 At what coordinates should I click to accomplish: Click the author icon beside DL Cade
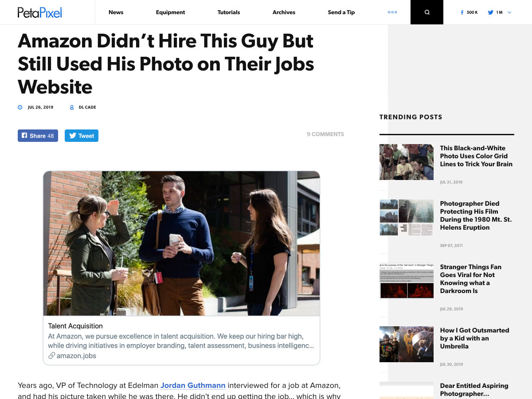coord(72,107)
